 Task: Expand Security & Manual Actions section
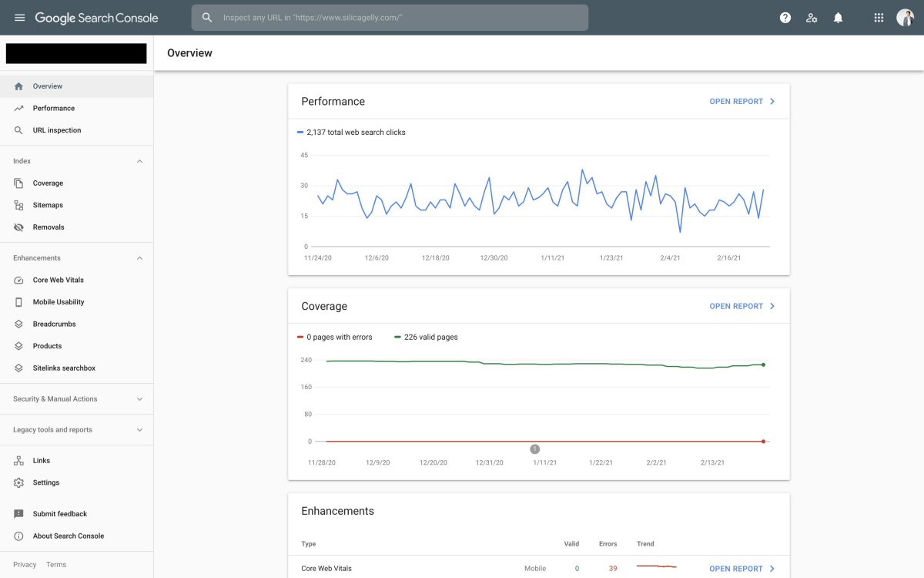pos(139,399)
